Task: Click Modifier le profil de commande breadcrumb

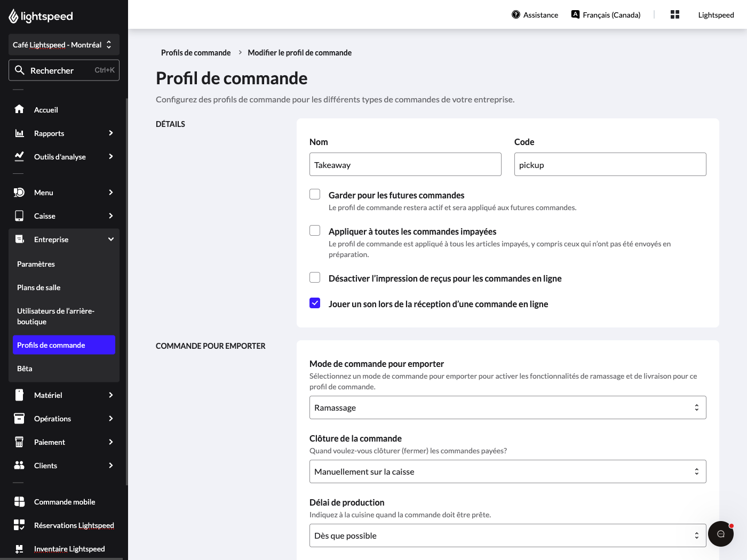Action: point(300,53)
